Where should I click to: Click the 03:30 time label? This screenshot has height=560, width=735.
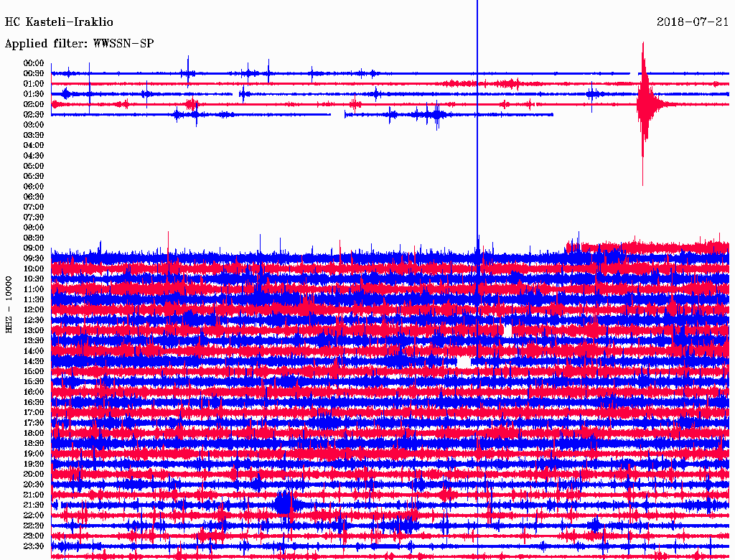pos(34,135)
